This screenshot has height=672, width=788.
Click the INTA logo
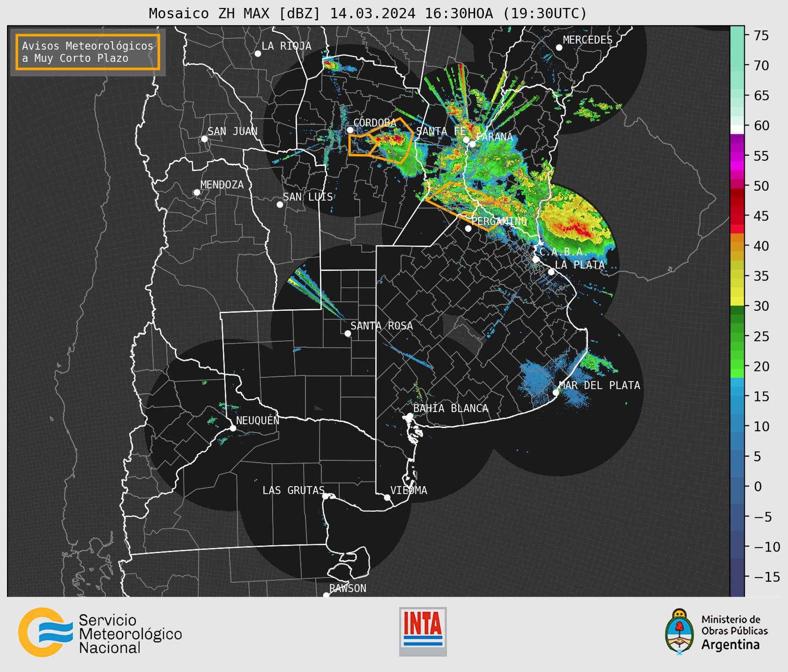pyautogui.click(x=423, y=631)
